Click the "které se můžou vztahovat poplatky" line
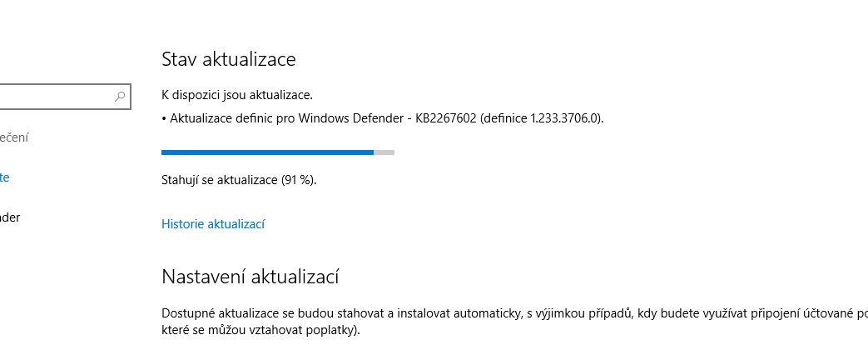The image size is (868, 345). [260, 330]
